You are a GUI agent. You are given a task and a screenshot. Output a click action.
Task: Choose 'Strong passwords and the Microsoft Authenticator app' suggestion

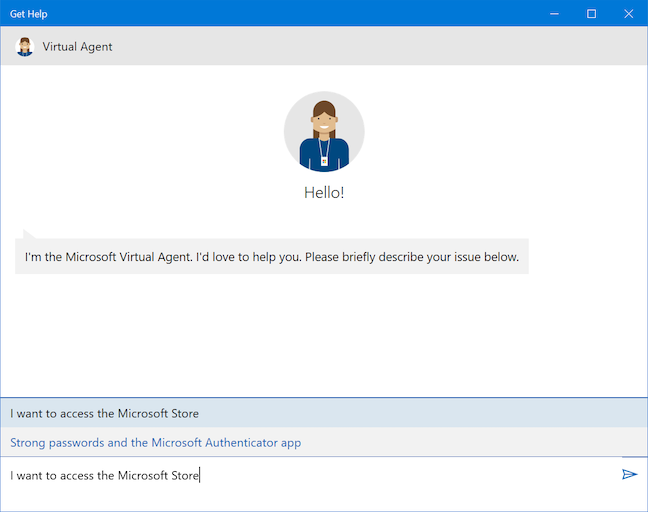(x=156, y=442)
